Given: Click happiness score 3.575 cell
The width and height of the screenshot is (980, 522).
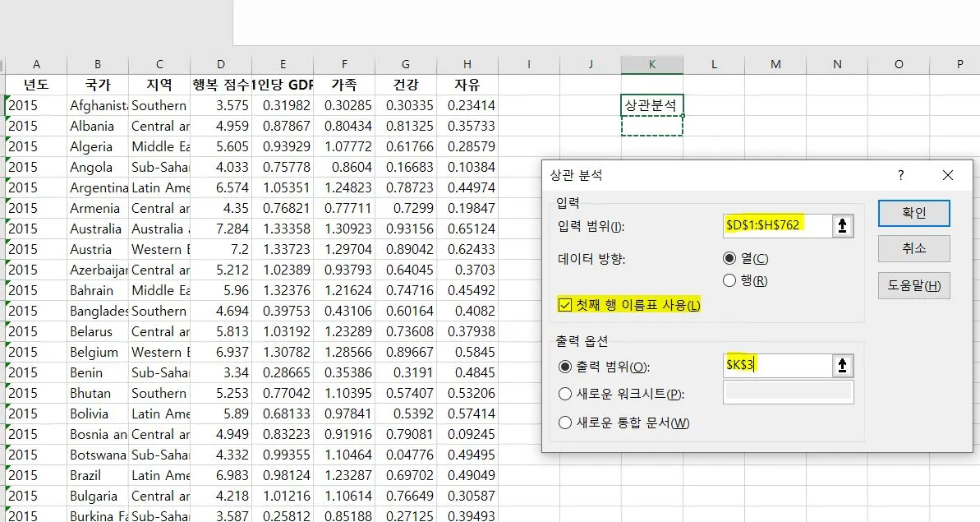Looking at the screenshot, I should 221,105.
